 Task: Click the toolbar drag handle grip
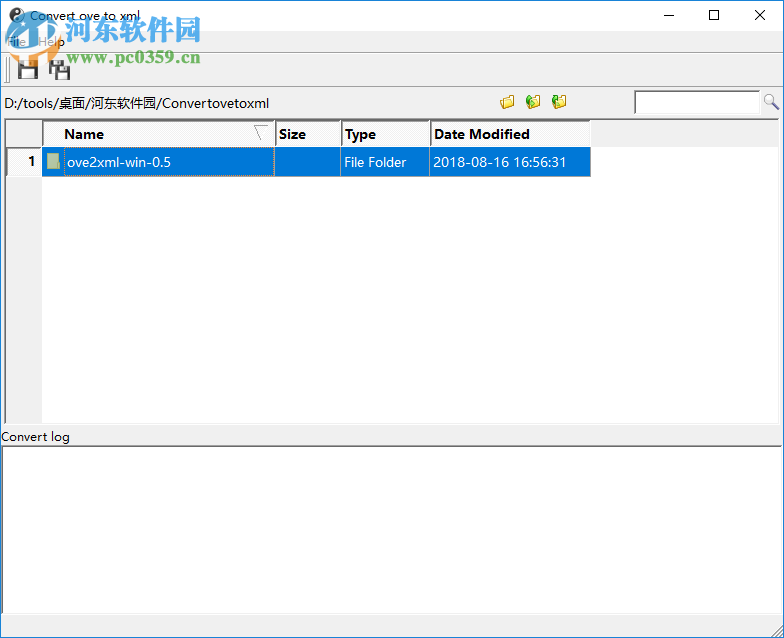tap(8, 70)
